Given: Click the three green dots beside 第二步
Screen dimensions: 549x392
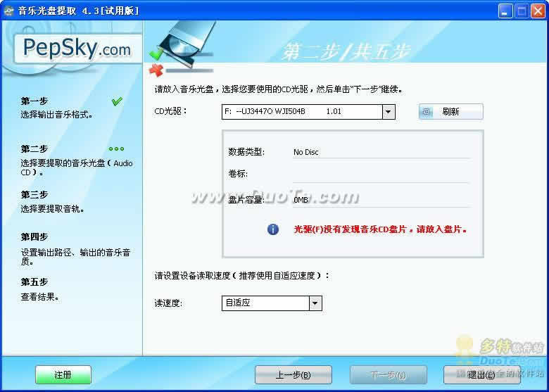Looking at the screenshot, I should pos(117,148).
